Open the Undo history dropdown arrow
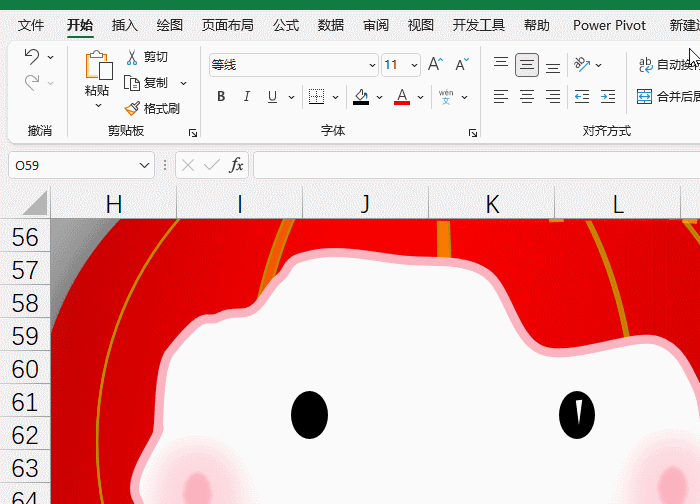Viewport: 700px width, 504px height. pyautogui.click(x=50, y=57)
